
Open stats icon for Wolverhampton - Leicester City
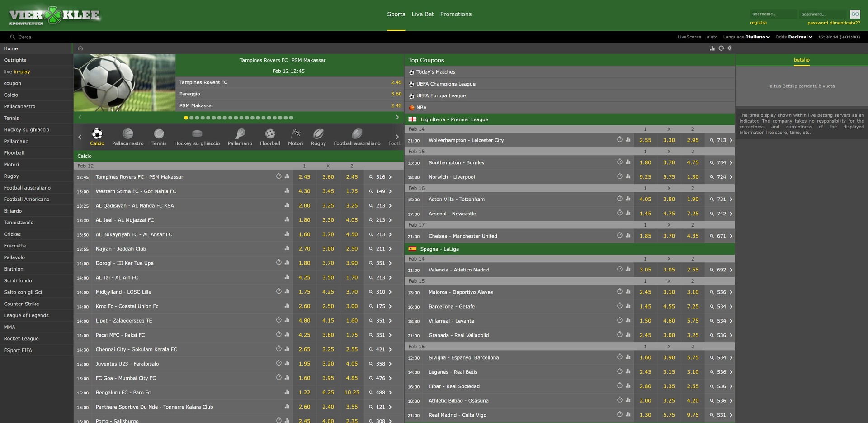point(628,140)
